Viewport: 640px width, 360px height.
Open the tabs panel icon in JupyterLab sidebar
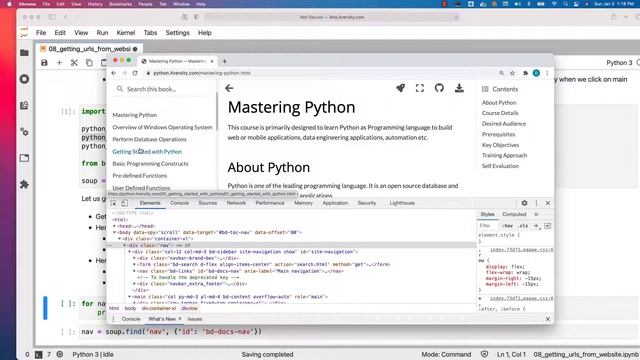tap(24, 158)
